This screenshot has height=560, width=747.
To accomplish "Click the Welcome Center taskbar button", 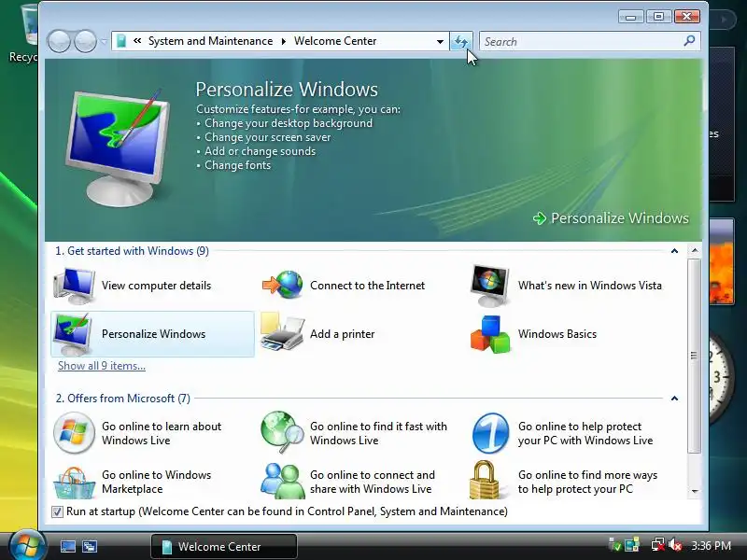I will tap(224, 546).
